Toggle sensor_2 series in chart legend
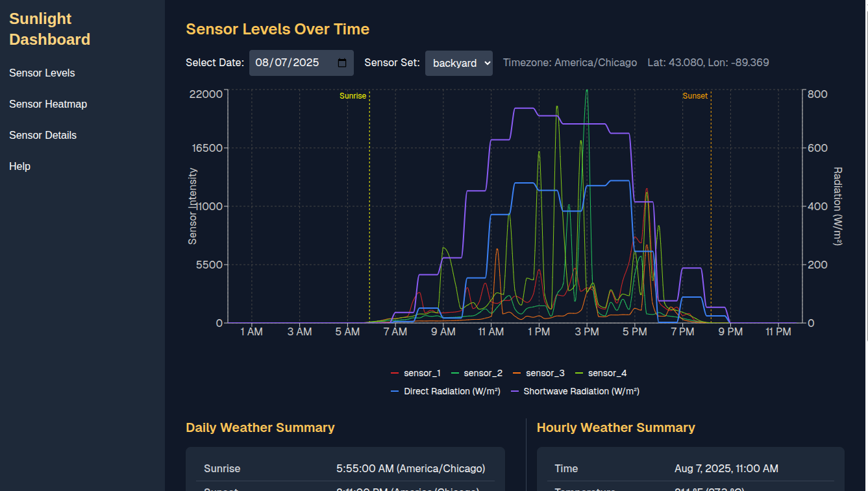The height and width of the screenshot is (491, 868). point(477,374)
